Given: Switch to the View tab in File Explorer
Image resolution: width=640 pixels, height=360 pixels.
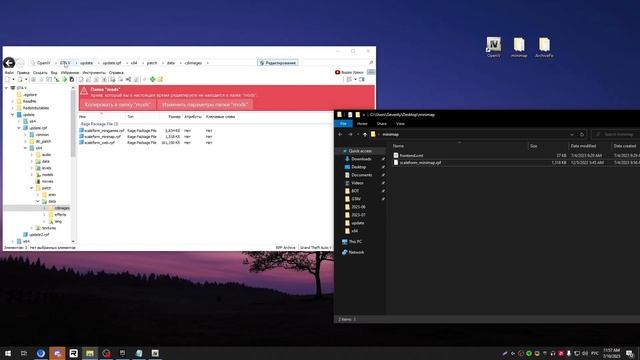Looking at the screenshot, I should point(400,124).
